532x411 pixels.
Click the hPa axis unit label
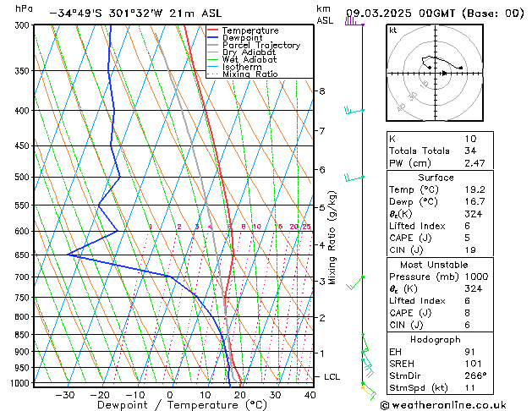[x=24, y=8]
